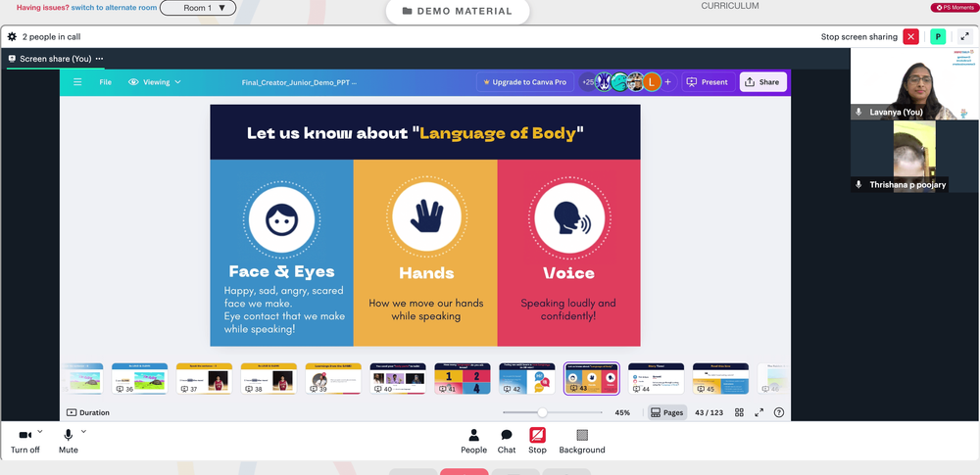Click Lavanya (You) video tile

913,84
